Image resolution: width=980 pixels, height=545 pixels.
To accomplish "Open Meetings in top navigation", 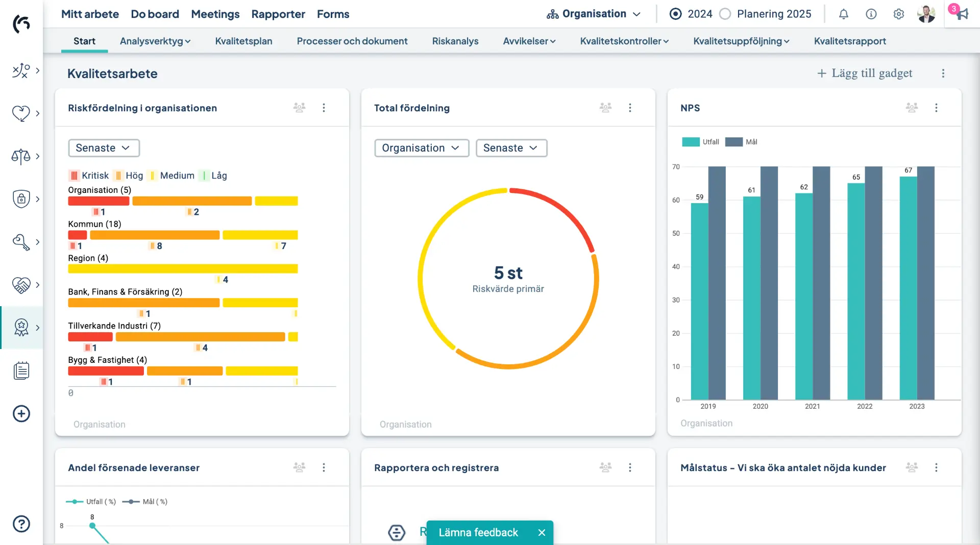I will [x=215, y=14].
